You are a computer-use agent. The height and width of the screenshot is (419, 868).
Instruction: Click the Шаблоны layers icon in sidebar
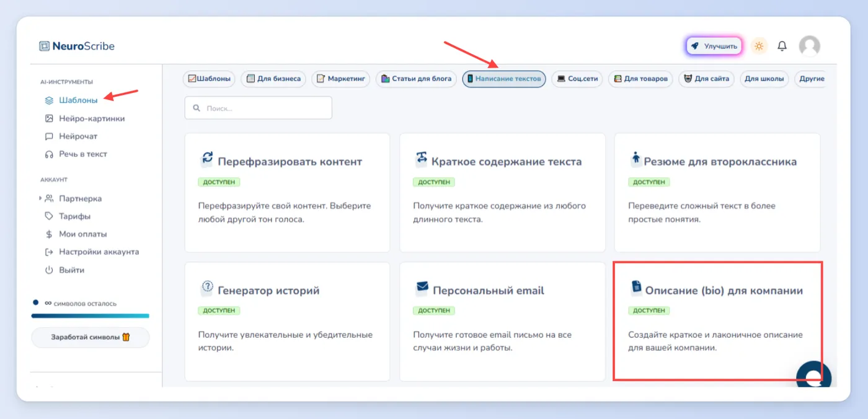(49, 100)
